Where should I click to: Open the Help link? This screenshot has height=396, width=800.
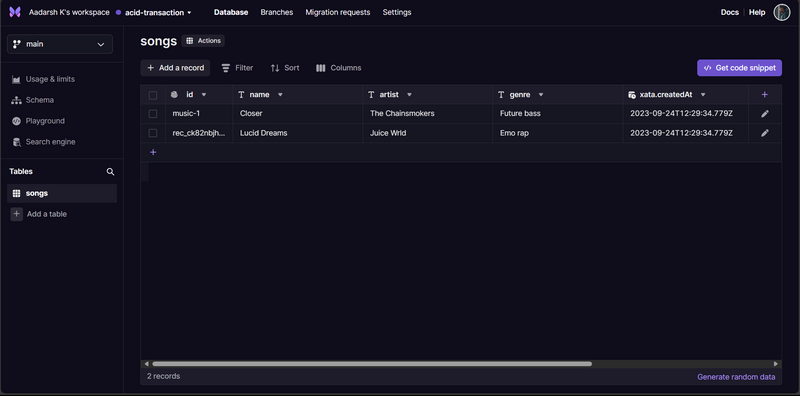point(757,12)
